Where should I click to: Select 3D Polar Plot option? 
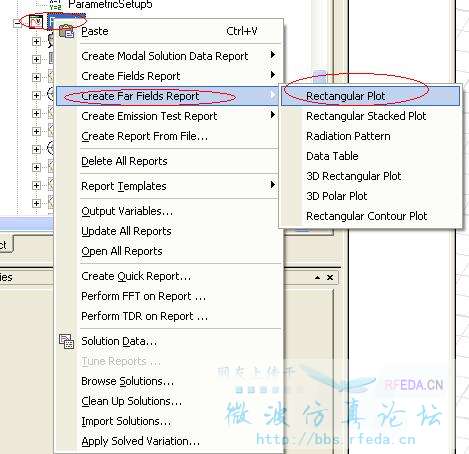point(337,196)
